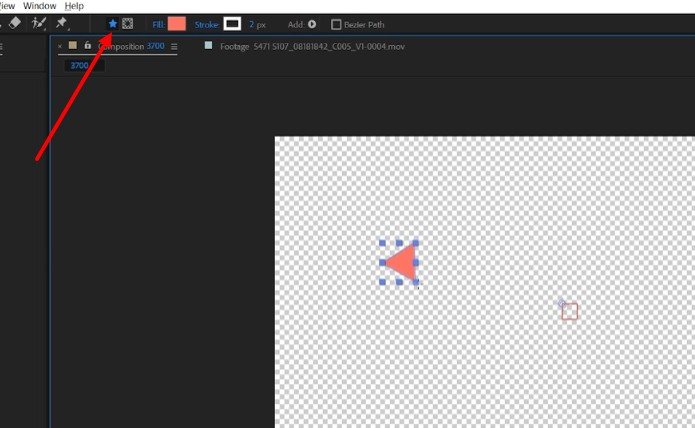The width and height of the screenshot is (695, 428).
Task: Open the Fill options link
Action: [x=158, y=25]
